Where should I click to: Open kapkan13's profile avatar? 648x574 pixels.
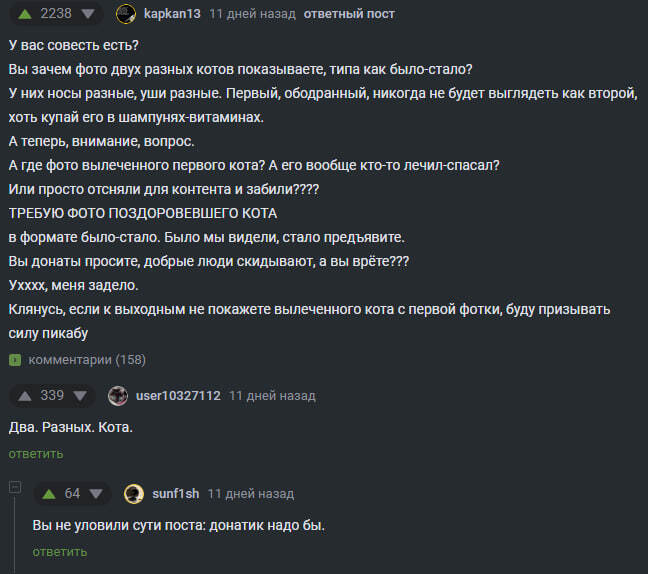126,14
